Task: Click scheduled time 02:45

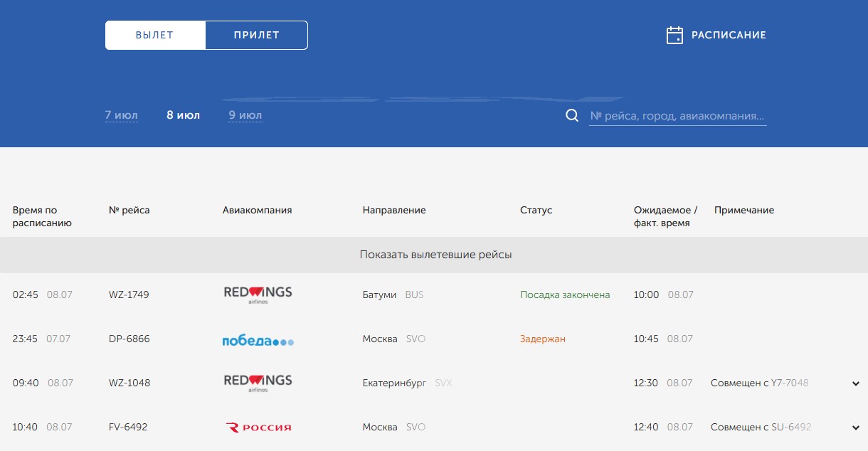Action: pyautogui.click(x=26, y=295)
